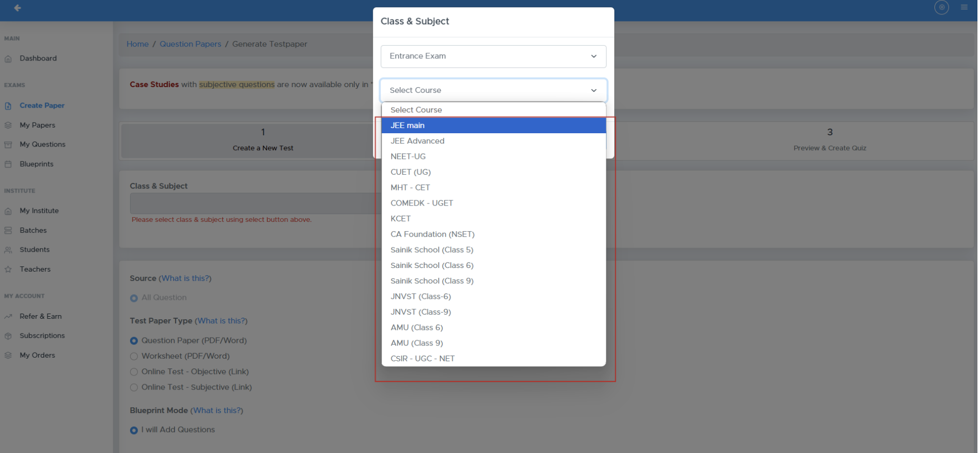Open the Entrance Exam dropdown
980x453 pixels.
pos(493,56)
